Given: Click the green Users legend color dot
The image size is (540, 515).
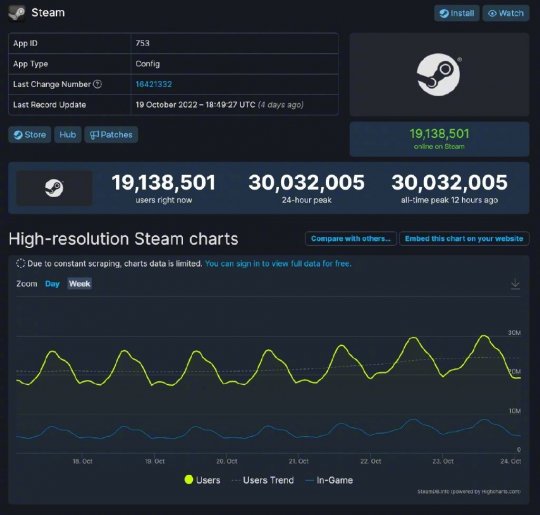Looking at the screenshot, I should tap(189, 480).
